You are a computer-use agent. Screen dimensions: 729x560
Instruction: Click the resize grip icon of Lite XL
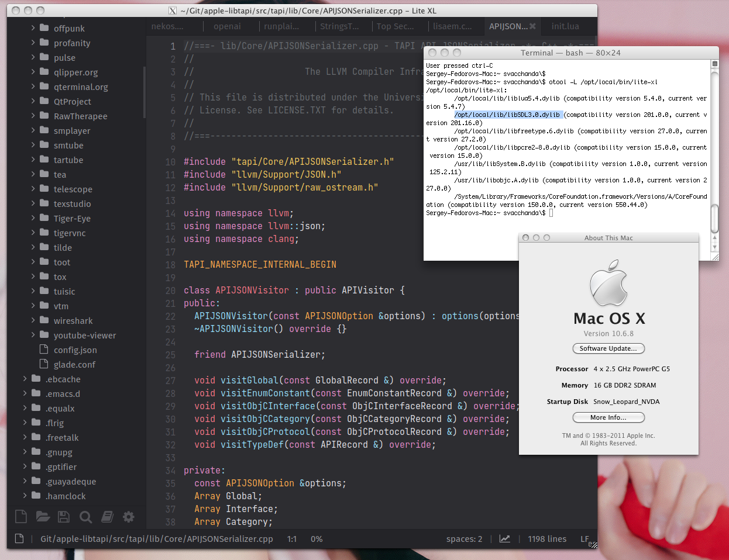point(593,544)
